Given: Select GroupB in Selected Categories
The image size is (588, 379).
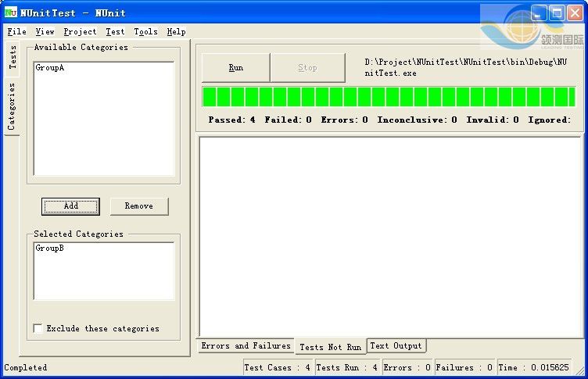Looking at the screenshot, I should [49, 248].
